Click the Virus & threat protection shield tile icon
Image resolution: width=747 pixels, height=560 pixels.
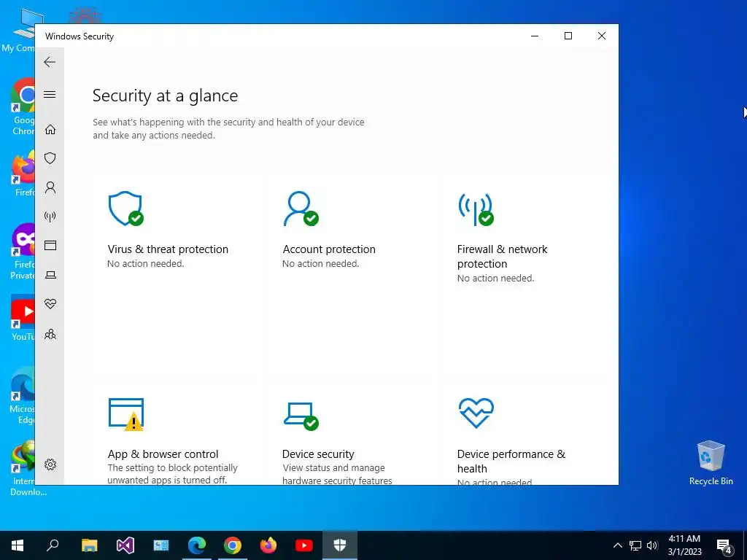(x=125, y=209)
